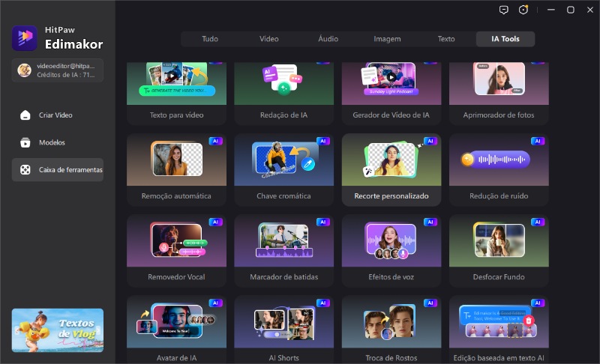Click AI badge on Redução de ruído card

[x=538, y=141]
